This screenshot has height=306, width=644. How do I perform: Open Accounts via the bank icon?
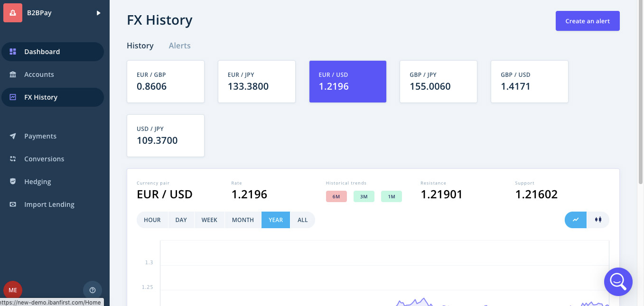tap(13, 74)
